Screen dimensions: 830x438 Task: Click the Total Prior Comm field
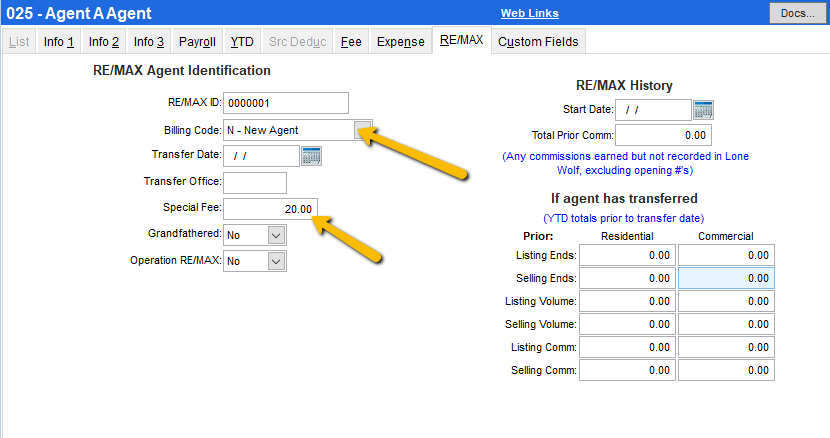pos(663,135)
